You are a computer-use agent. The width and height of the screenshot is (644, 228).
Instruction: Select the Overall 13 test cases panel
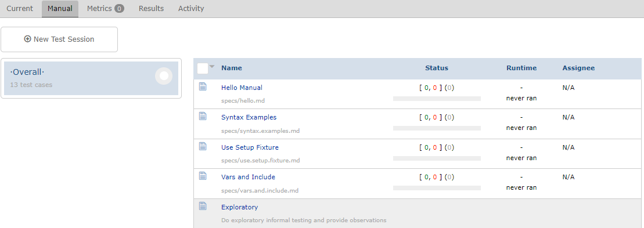pos(91,78)
